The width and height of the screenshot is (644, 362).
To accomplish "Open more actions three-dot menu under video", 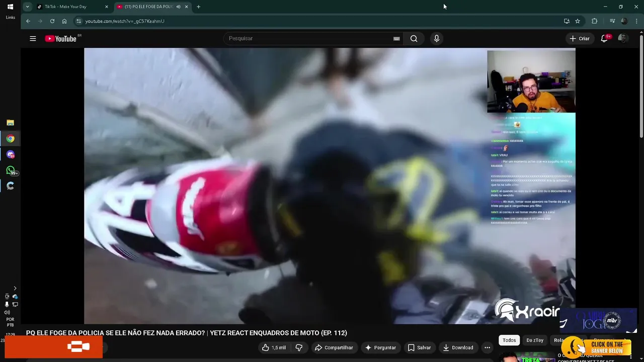I will pyautogui.click(x=487, y=347).
